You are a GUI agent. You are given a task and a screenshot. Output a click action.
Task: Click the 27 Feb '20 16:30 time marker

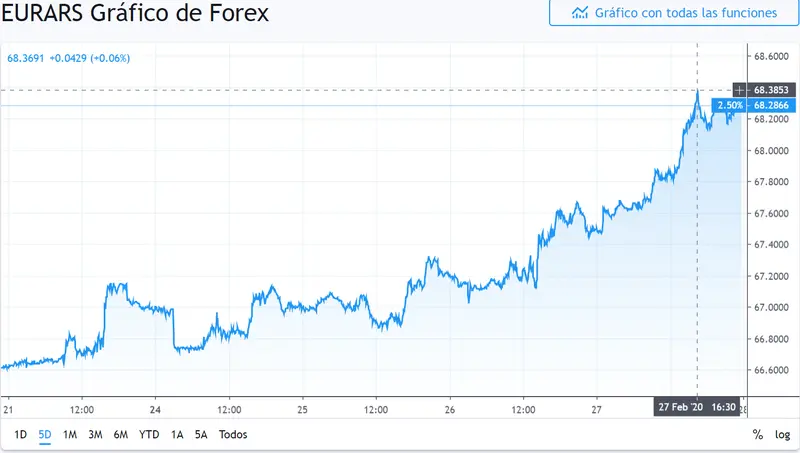pyautogui.click(x=697, y=407)
